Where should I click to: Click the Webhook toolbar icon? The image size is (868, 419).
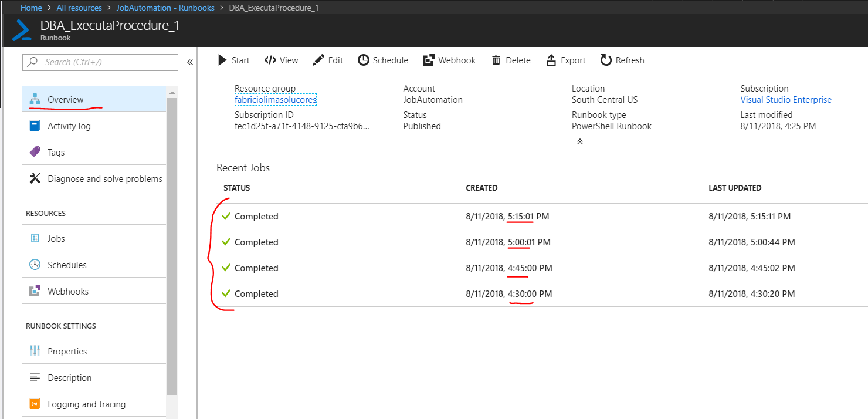[429, 60]
